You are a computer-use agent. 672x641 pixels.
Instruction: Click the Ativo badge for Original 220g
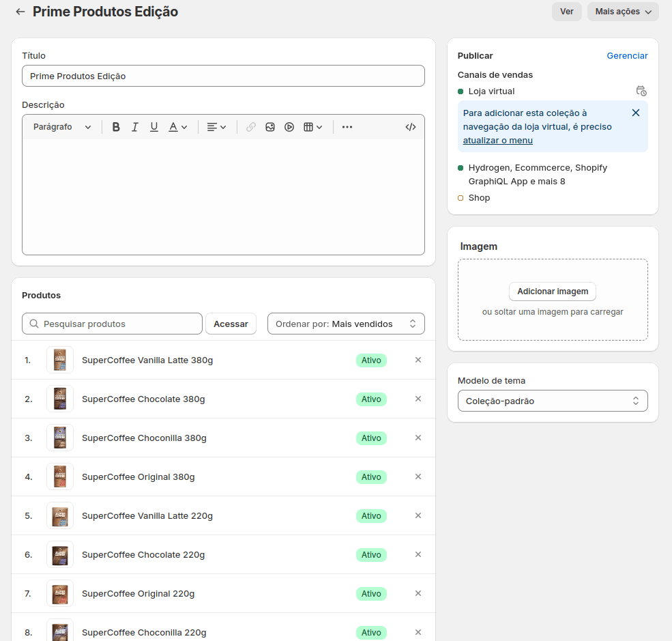pos(371,594)
